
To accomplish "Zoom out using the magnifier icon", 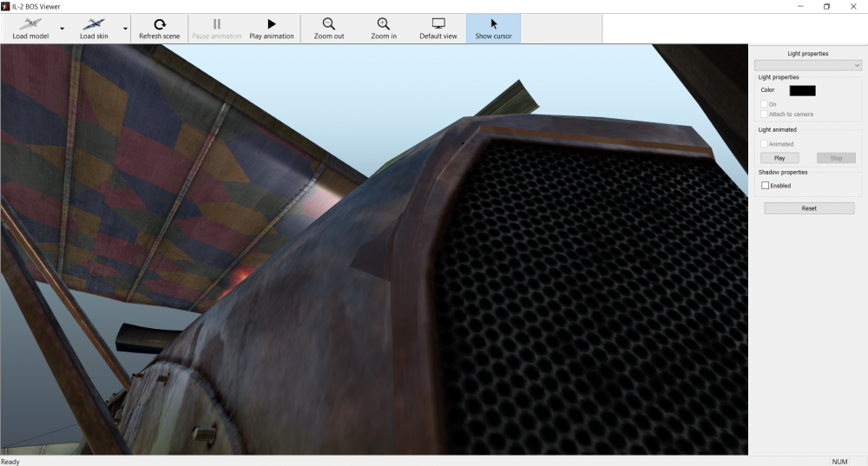I will point(329,24).
